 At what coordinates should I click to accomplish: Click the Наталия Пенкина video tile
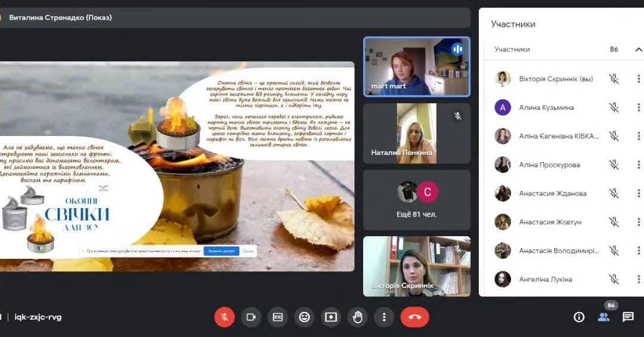[x=416, y=134]
